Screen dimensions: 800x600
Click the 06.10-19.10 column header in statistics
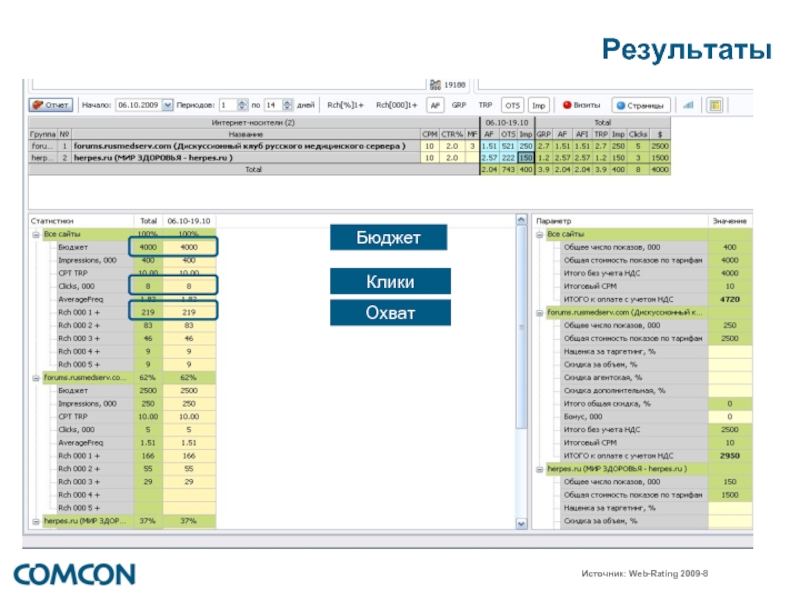click(189, 221)
